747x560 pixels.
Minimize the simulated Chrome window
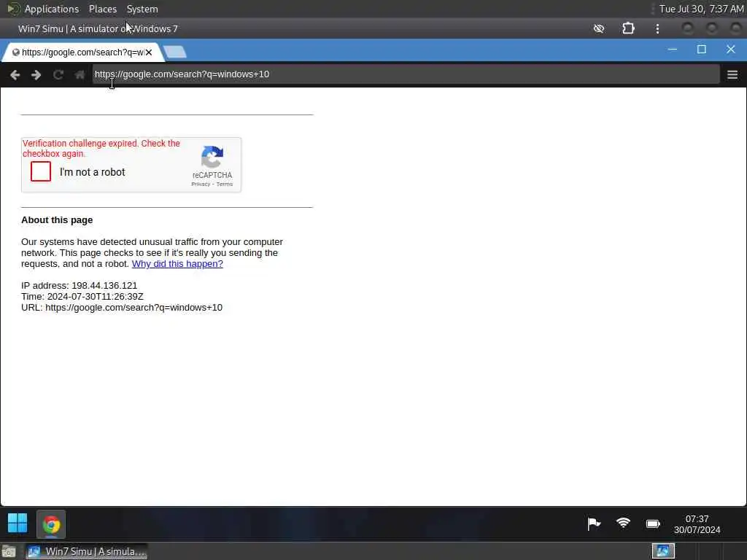pyautogui.click(x=672, y=50)
